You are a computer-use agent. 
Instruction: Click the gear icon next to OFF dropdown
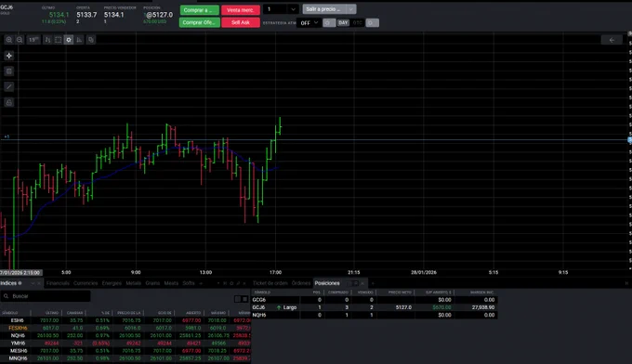329,22
